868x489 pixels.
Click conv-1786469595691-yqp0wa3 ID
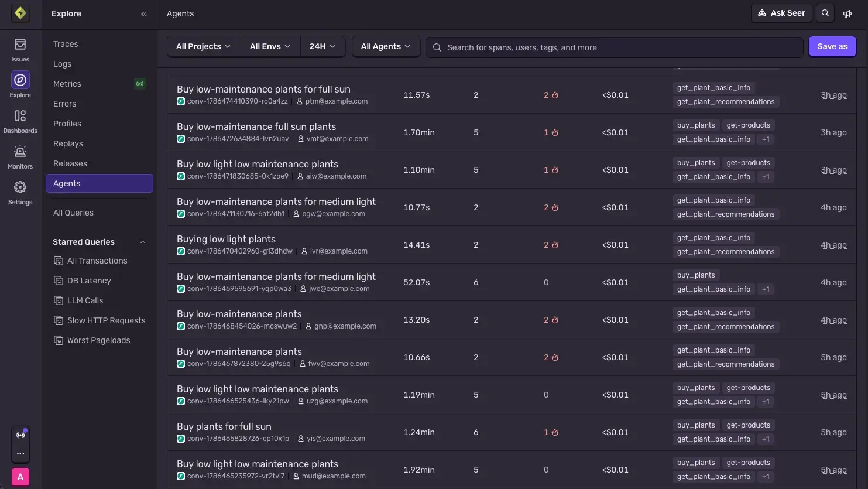coord(239,289)
